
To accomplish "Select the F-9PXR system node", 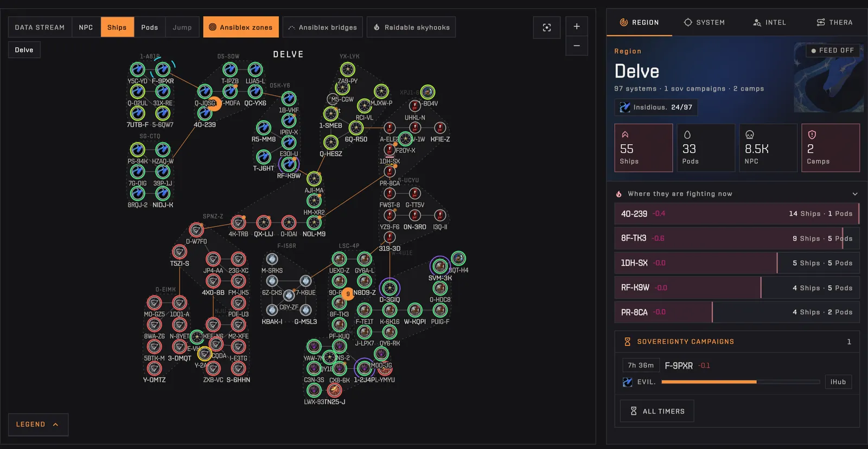I will coord(163,69).
